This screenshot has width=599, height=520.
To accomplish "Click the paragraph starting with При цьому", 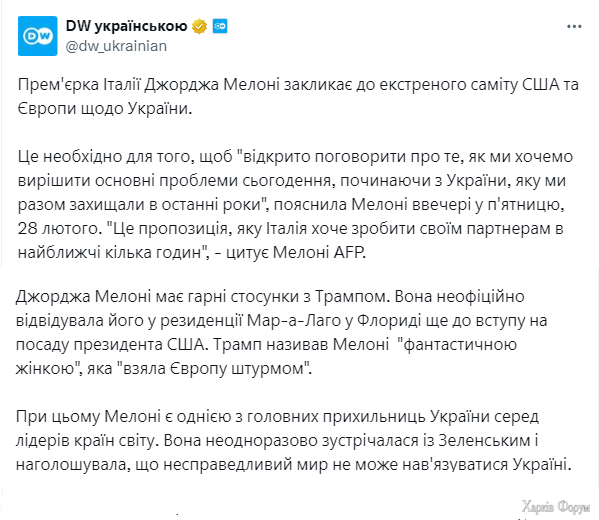I will pyautogui.click(x=294, y=441).
